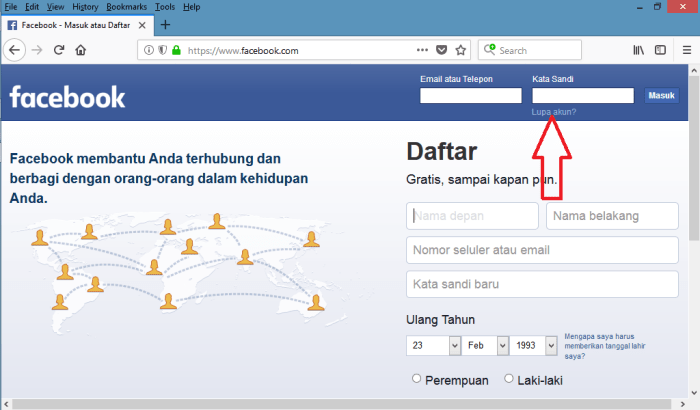700x410 pixels.
Task: Open a new tab with the plus
Action: click(165, 25)
